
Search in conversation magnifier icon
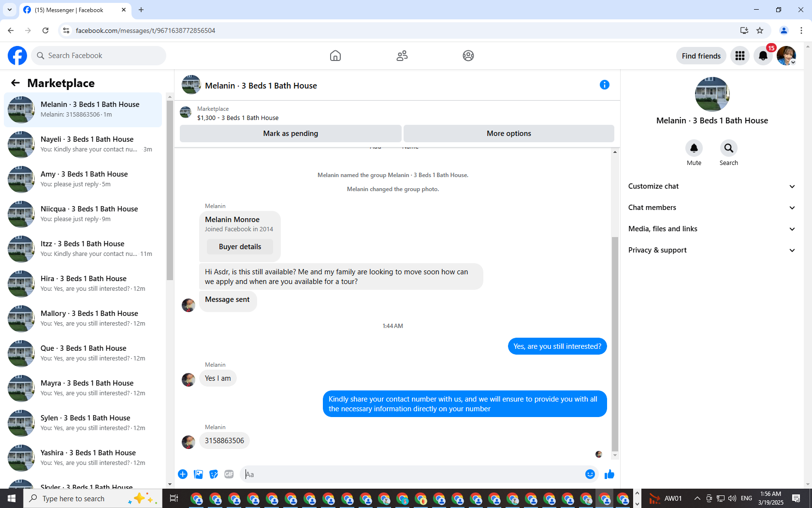pos(729,148)
